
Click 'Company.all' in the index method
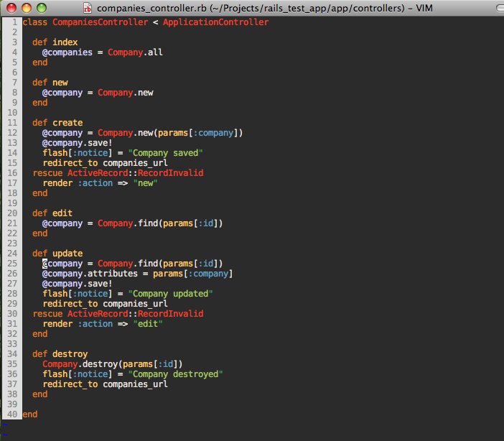tap(135, 52)
